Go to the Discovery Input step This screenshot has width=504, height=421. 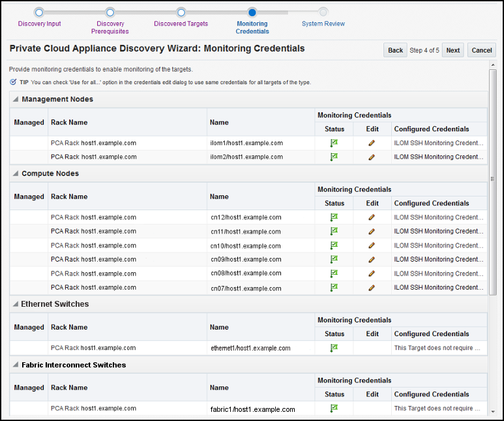pos(39,12)
